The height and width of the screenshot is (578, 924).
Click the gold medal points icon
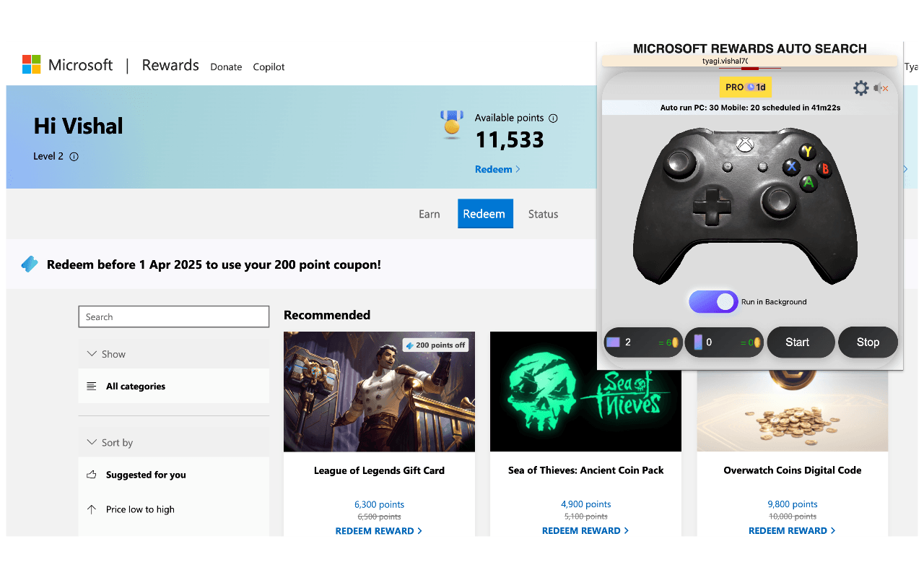point(452,124)
